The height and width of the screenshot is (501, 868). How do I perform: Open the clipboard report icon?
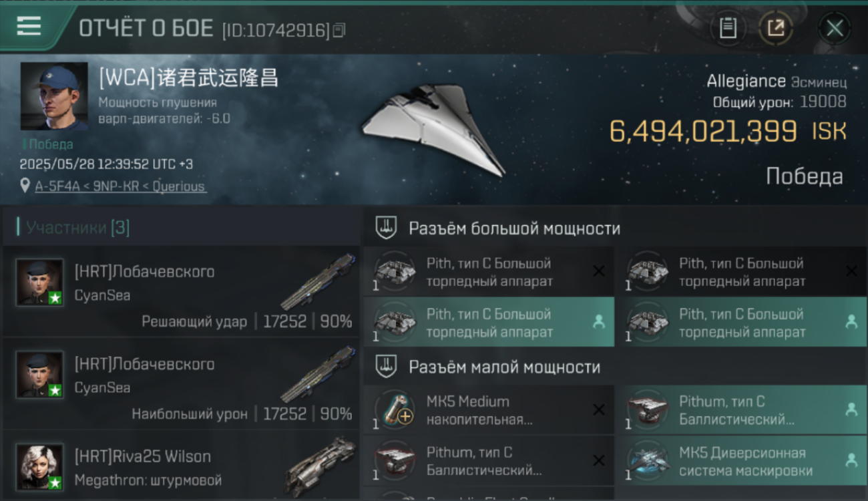pyautogui.click(x=728, y=28)
